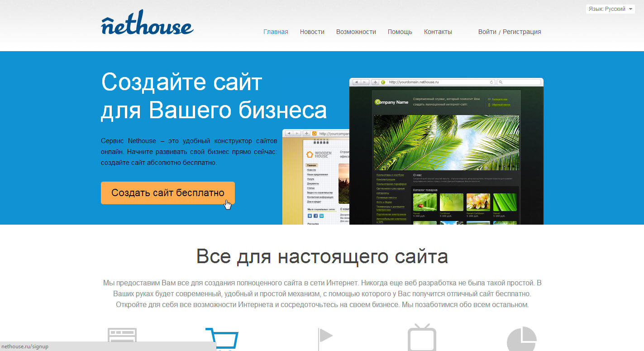Screen dimensions: 644x351
Task: Click the Nethouse logo
Action: pyautogui.click(x=147, y=23)
